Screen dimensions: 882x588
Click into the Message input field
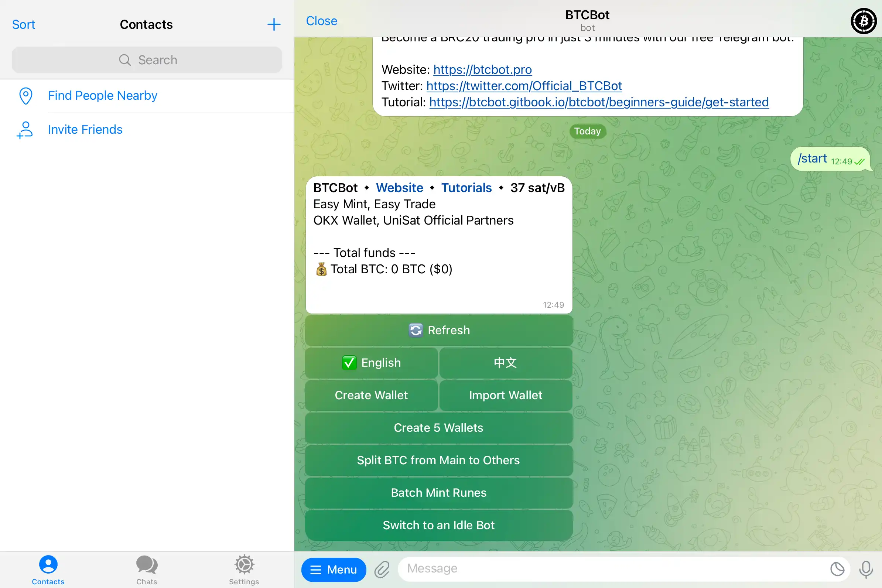pos(615,568)
